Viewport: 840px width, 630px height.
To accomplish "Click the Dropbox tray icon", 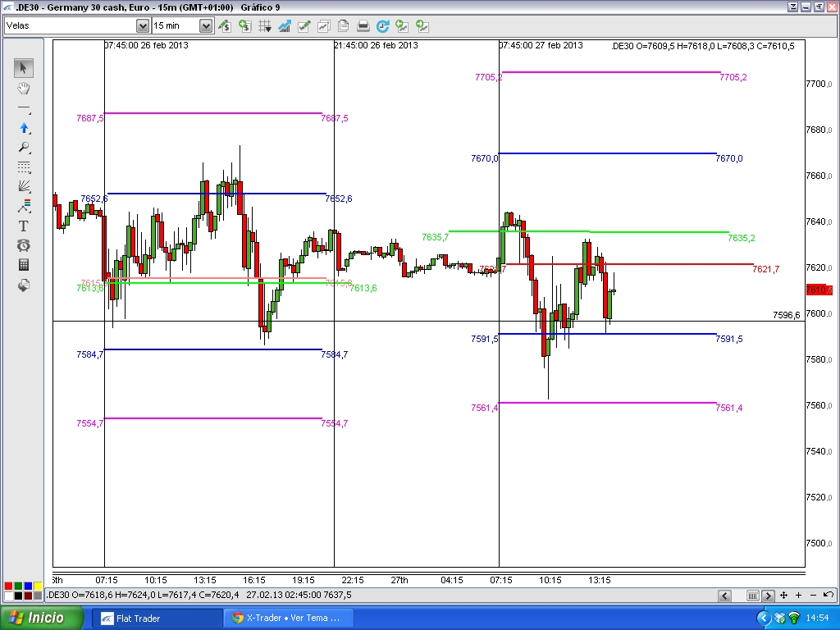I will pos(779,619).
